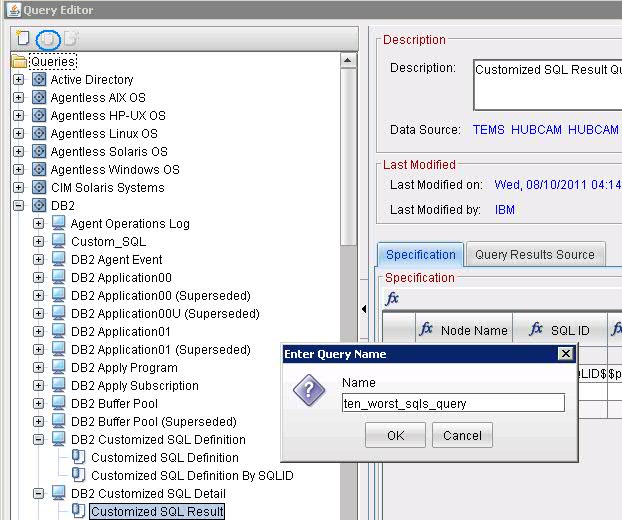Screen dimensions: 622x520
Task: Click the fx icon in SQL ID column
Action: [536, 329]
